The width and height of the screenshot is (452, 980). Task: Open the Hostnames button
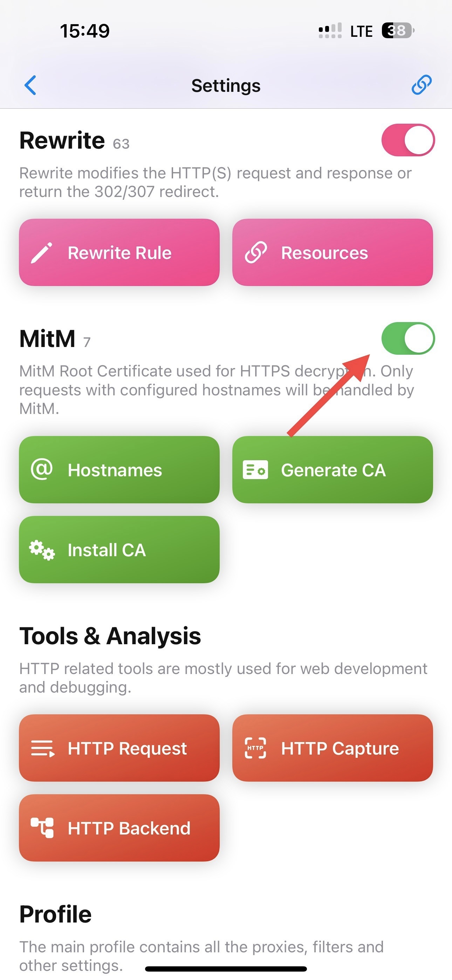click(119, 469)
